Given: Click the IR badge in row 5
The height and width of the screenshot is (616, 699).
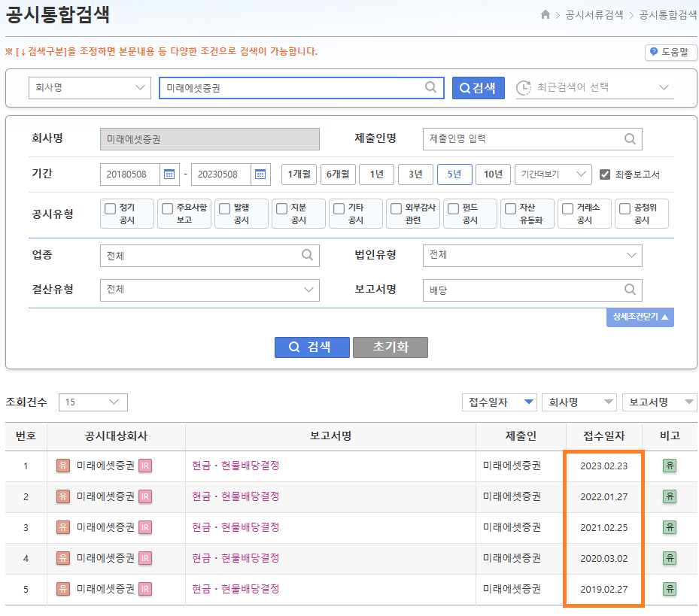Looking at the screenshot, I should pos(145,589).
